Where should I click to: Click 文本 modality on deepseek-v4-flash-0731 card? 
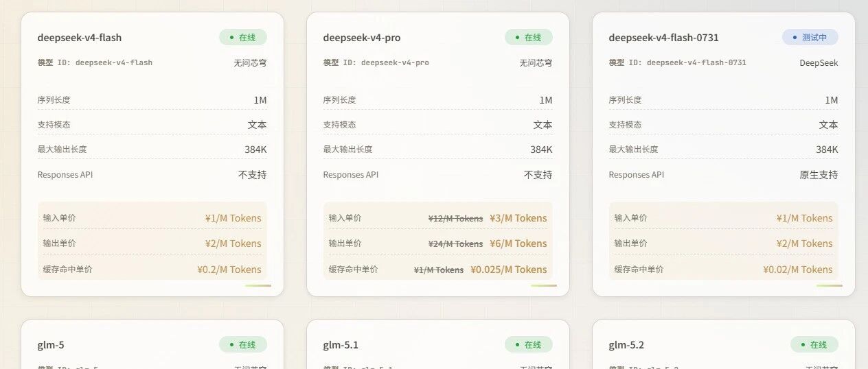pyautogui.click(x=829, y=125)
